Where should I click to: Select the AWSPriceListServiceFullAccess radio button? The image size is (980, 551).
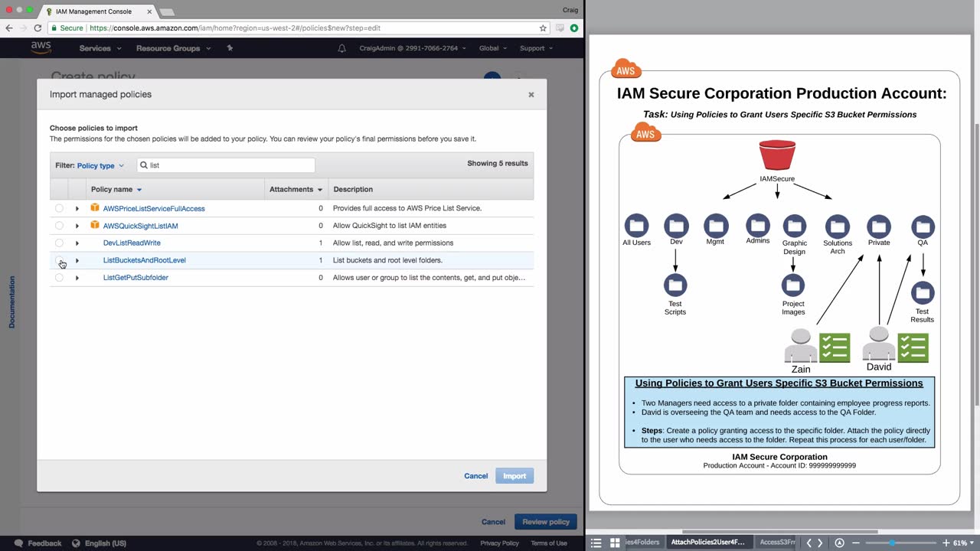59,208
